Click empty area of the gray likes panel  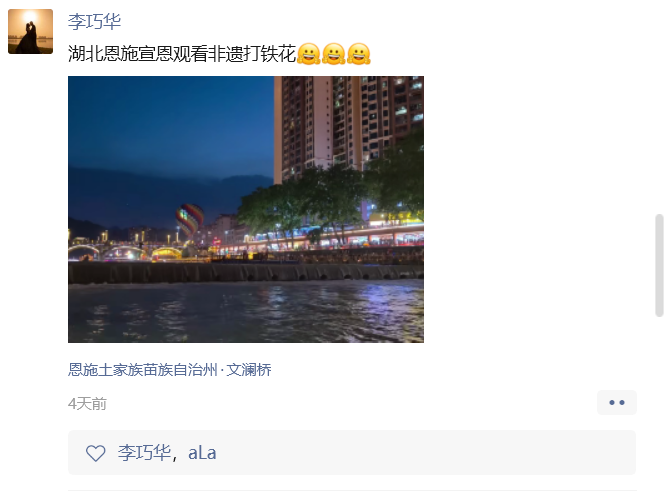point(423,453)
